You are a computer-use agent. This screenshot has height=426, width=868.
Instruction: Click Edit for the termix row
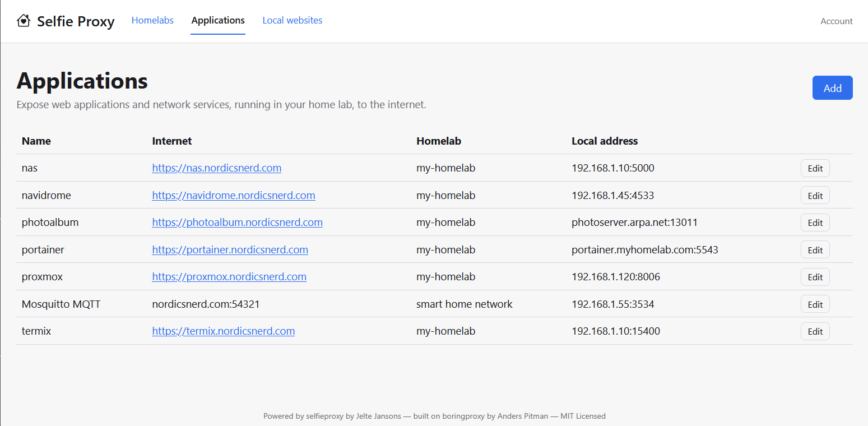[x=815, y=331]
